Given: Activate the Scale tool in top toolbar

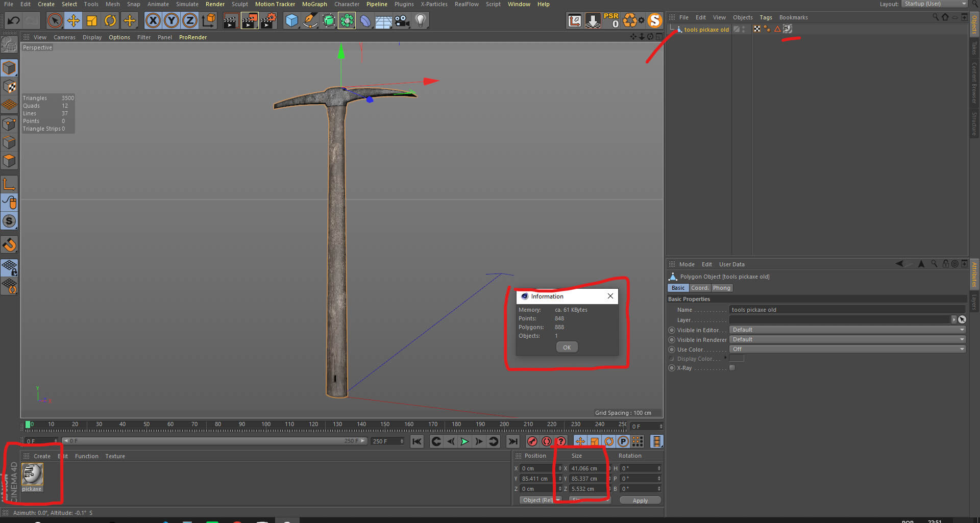Looking at the screenshot, I should tap(92, 21).
